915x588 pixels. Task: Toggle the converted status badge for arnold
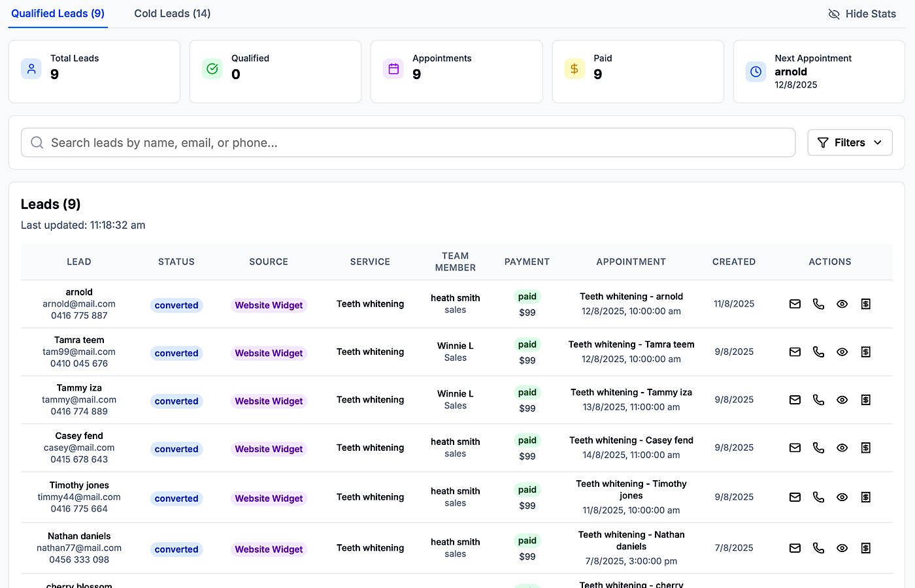pyautogui.click(x=176, y=304)
